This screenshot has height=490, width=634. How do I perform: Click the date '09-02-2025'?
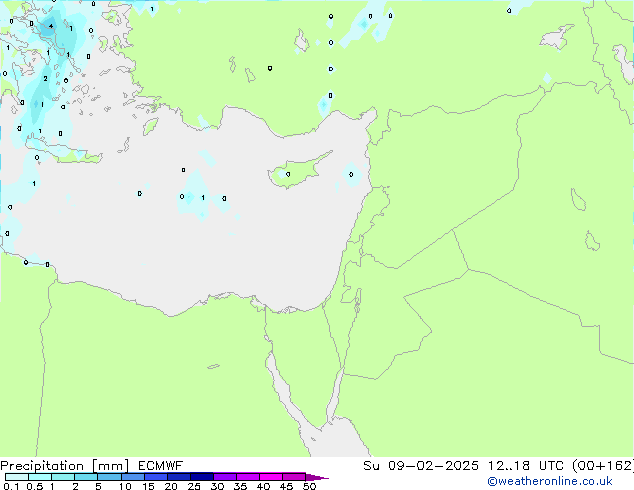click(433, 466)
